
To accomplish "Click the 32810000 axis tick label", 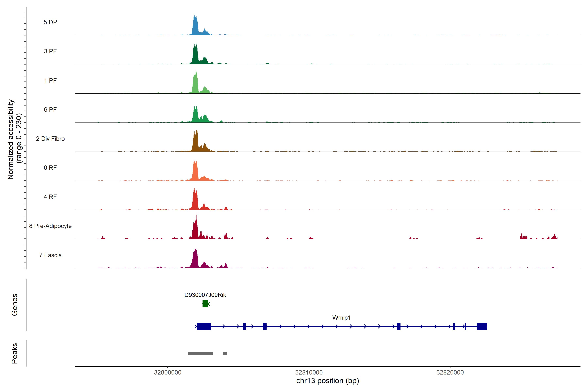I will 309,373.
